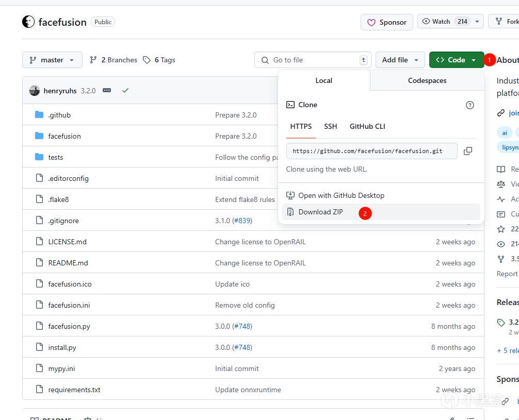Open the requirements.txt file

[x=74, y=390]
